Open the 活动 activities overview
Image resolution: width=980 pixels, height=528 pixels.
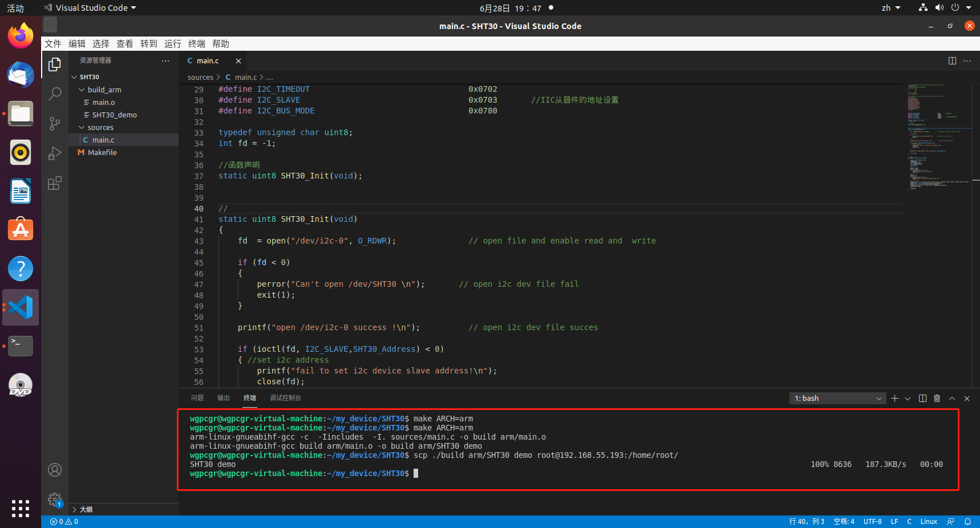click(15, 8)
